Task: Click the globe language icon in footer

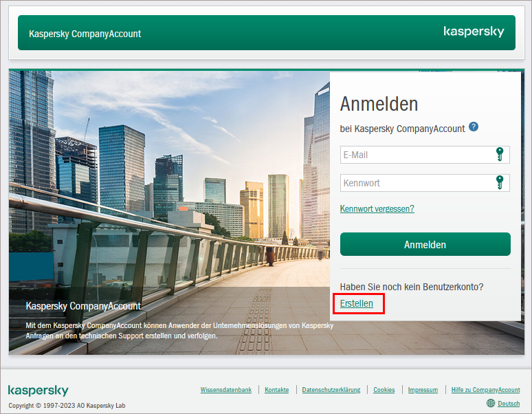Action: coord(491,403)
